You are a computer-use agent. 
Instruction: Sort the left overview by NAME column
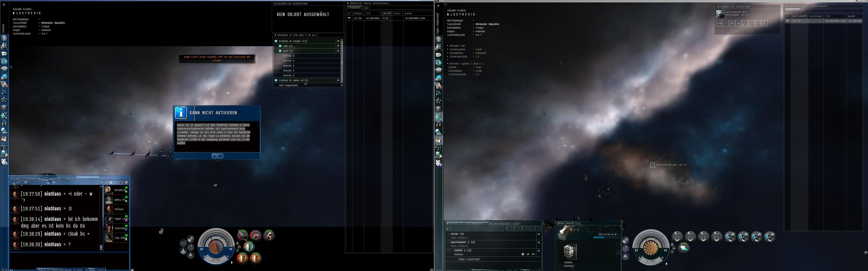point(417,13)
